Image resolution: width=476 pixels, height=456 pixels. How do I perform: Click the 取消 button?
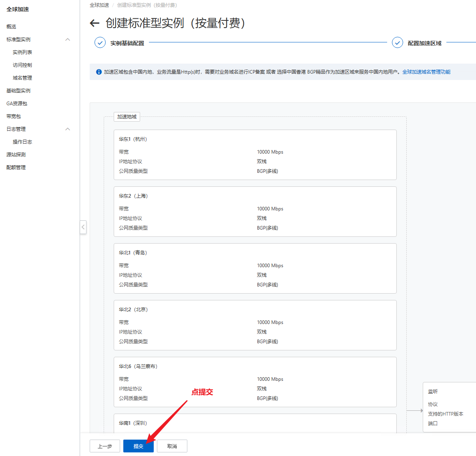point(172,446)
